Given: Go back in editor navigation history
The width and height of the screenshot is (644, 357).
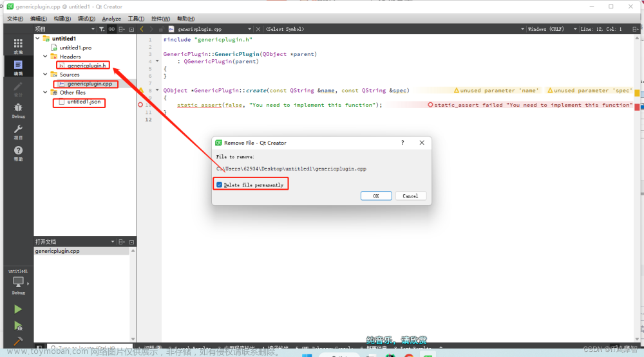Looking at the screenshot, I should (x=142, y=29).
